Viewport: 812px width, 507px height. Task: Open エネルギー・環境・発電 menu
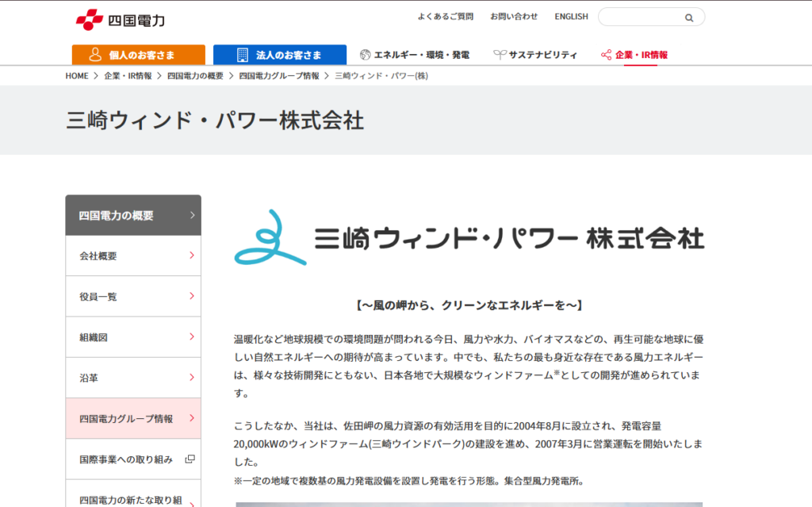tap(415, 55)
